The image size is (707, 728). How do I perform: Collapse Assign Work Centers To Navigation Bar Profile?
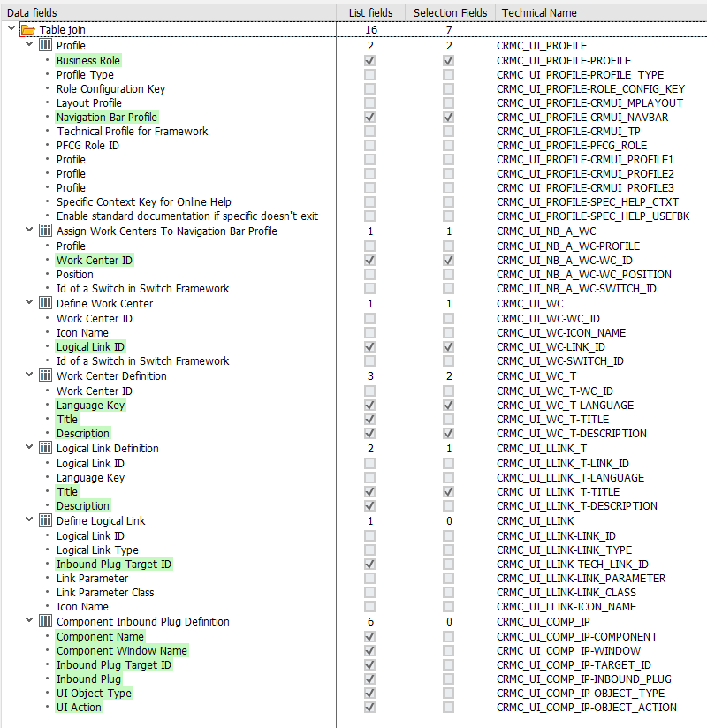[x=29, y=230]
